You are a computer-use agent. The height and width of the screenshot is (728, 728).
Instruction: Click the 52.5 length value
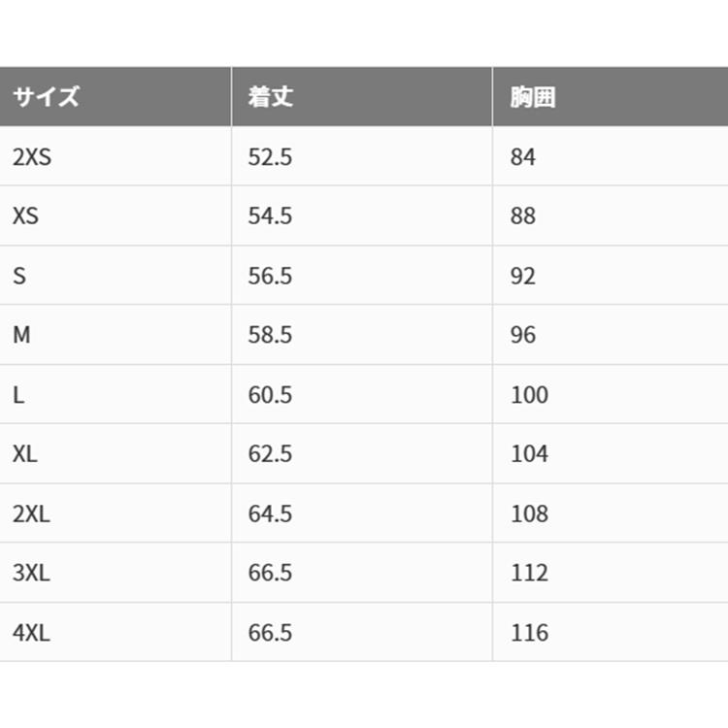pyautogui.click(x=270, y=157)
